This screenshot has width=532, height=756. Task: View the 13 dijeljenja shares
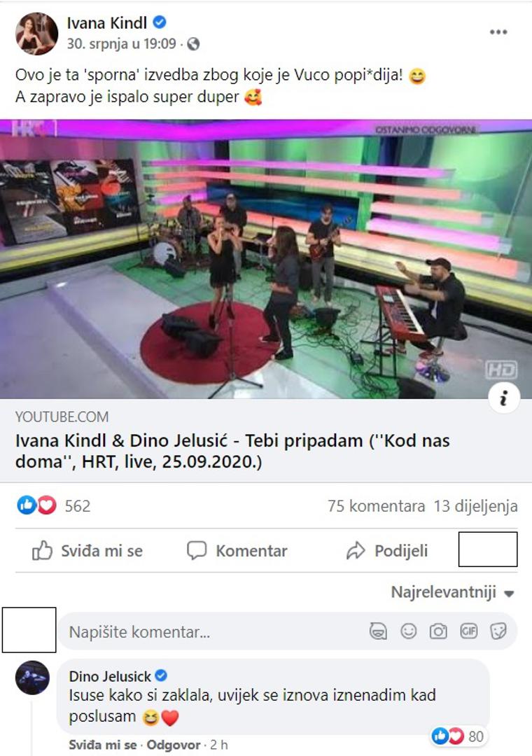[475, 506]
